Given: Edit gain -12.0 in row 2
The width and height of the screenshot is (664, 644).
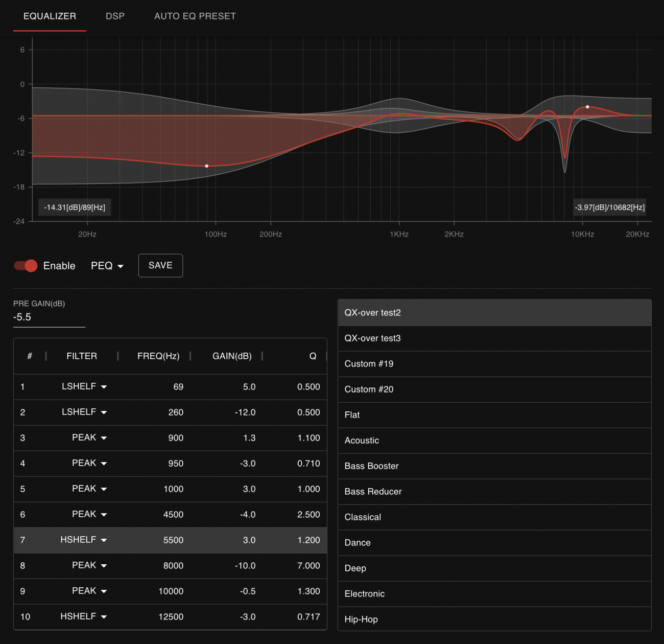Looking at the screenshot, I should [x=245, y=412].
